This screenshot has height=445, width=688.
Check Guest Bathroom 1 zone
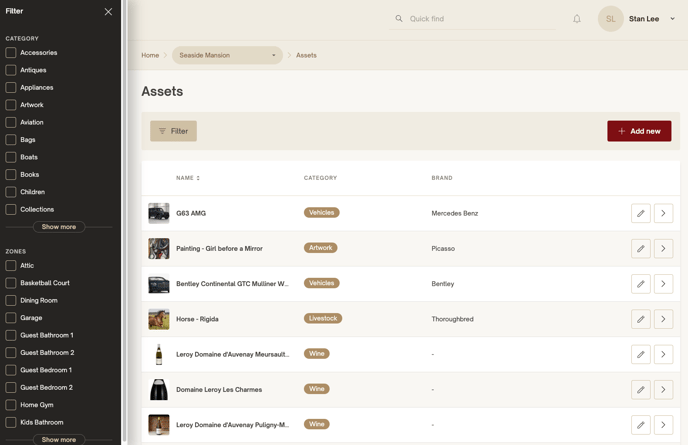(x=11, y=335)
